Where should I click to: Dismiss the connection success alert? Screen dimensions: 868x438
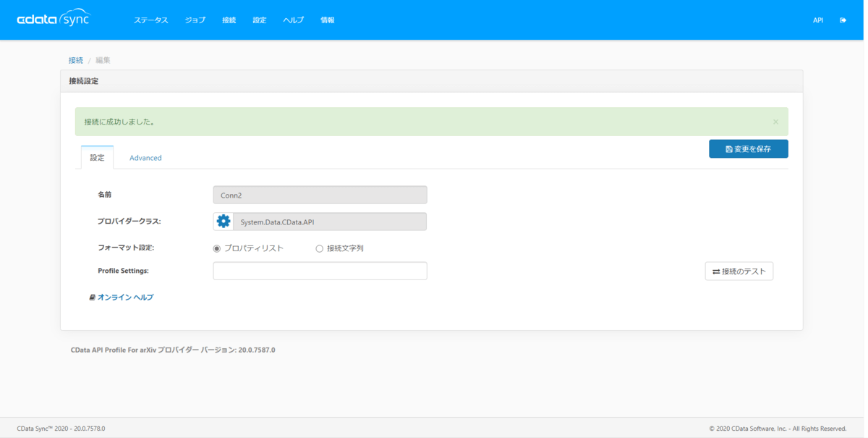(775, 122)
